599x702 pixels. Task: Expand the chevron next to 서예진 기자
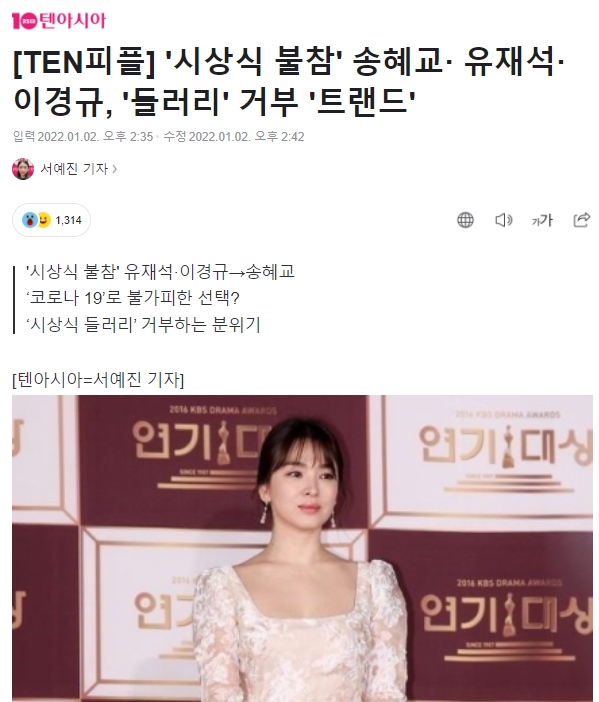tap(115, 169)
